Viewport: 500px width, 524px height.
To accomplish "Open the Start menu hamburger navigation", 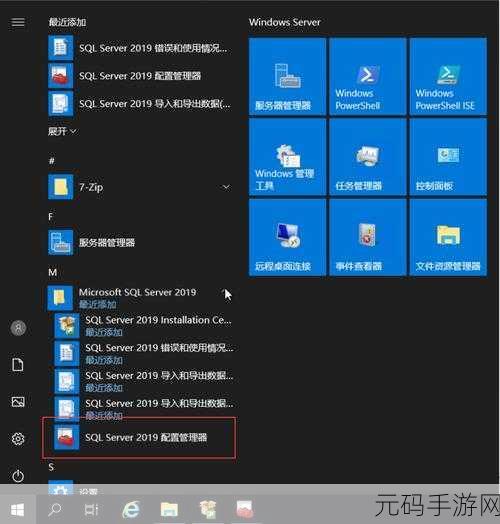I will click(18, 22).
